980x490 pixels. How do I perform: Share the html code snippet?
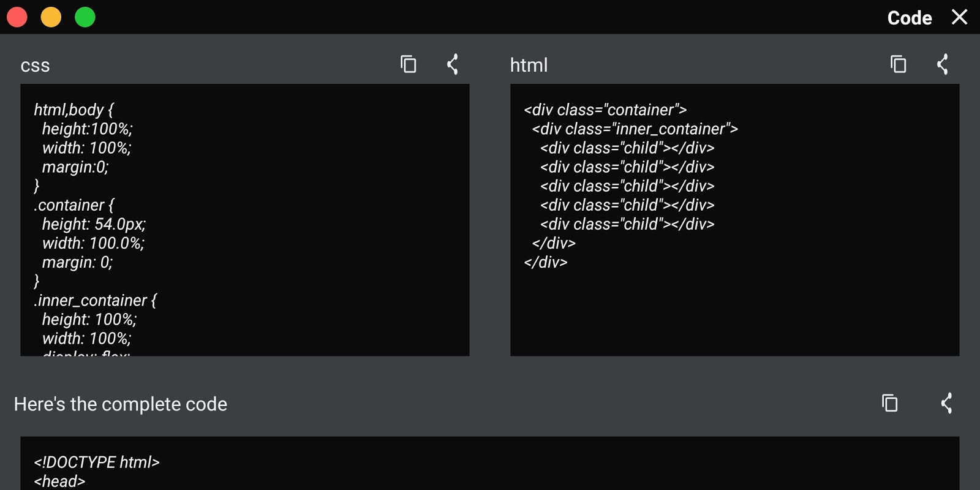(x=943, y=64)
